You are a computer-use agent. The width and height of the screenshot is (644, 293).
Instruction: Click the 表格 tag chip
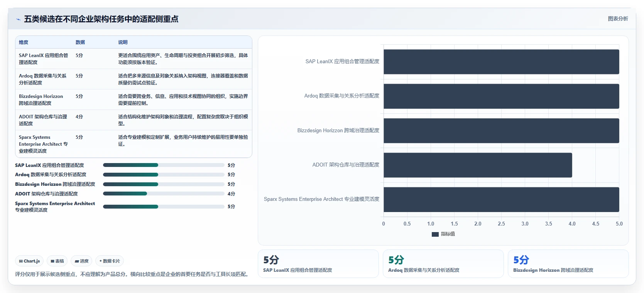57,261
